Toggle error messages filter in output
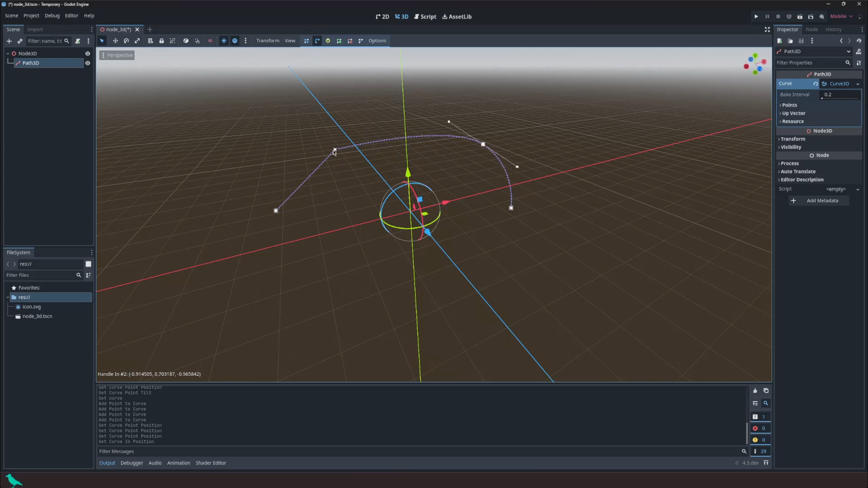 click(x=760, y=428)
